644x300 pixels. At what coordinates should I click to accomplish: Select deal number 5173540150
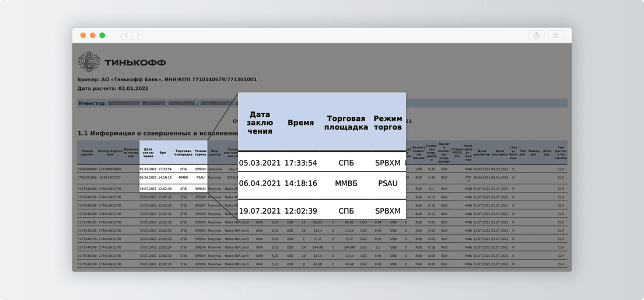click(87, 264)
